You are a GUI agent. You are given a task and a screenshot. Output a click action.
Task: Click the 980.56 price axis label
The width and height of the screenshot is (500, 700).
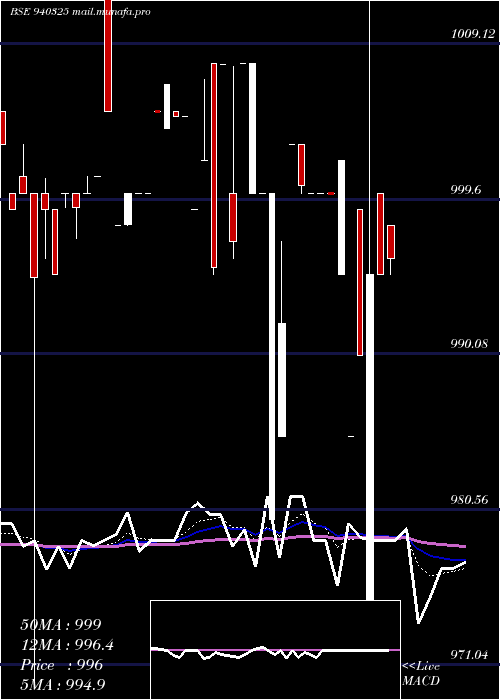tap(469, 500)
